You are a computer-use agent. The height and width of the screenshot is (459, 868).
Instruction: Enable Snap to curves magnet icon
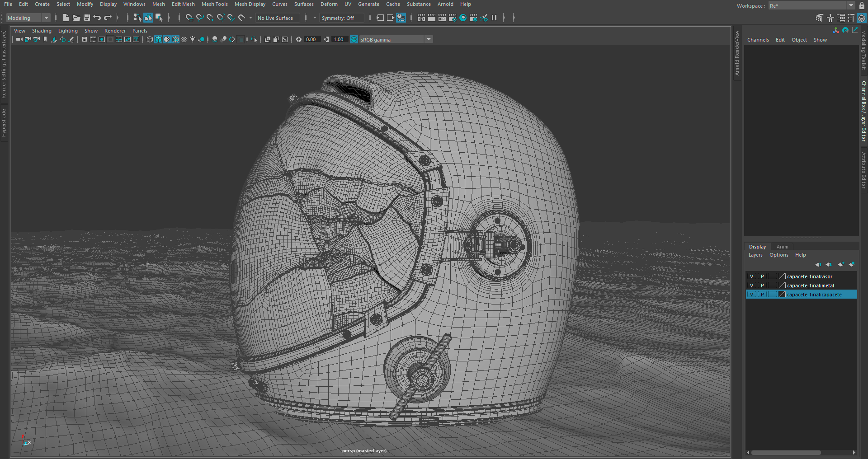pyautogui.click(x=199, y=18)
